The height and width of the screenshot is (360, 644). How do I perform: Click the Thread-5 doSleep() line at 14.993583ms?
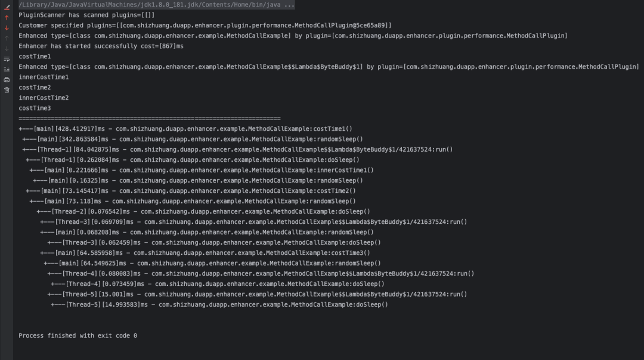click(x=219, y=304)
